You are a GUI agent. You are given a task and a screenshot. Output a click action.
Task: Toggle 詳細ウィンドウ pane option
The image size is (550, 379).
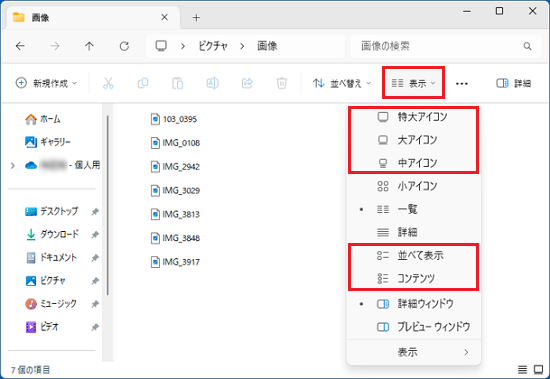[x=414, y=304]
